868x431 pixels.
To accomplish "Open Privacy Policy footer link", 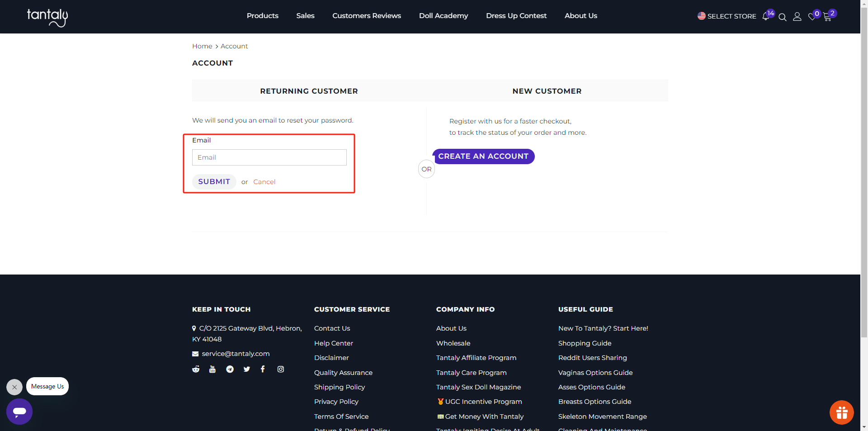I will pyautogui.click(x=336, y=402).
